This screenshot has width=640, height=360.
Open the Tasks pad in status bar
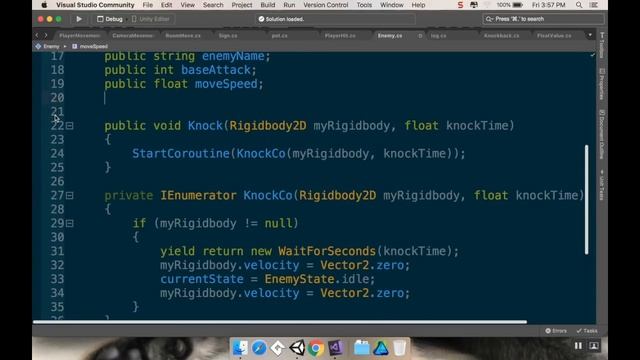tap(587, 331)
